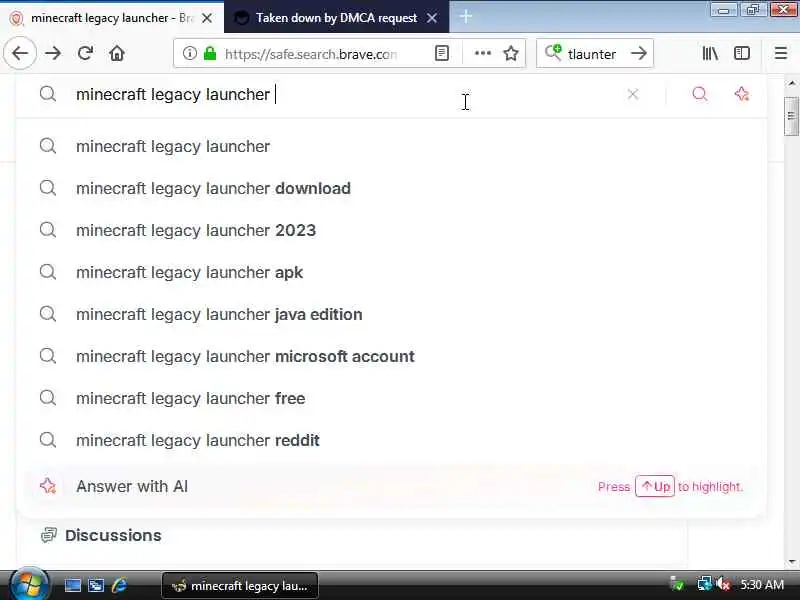This screenshot has height=600, width=800.
Task: Submit the tlaunter search with arrow
Action: pos(638,53)
